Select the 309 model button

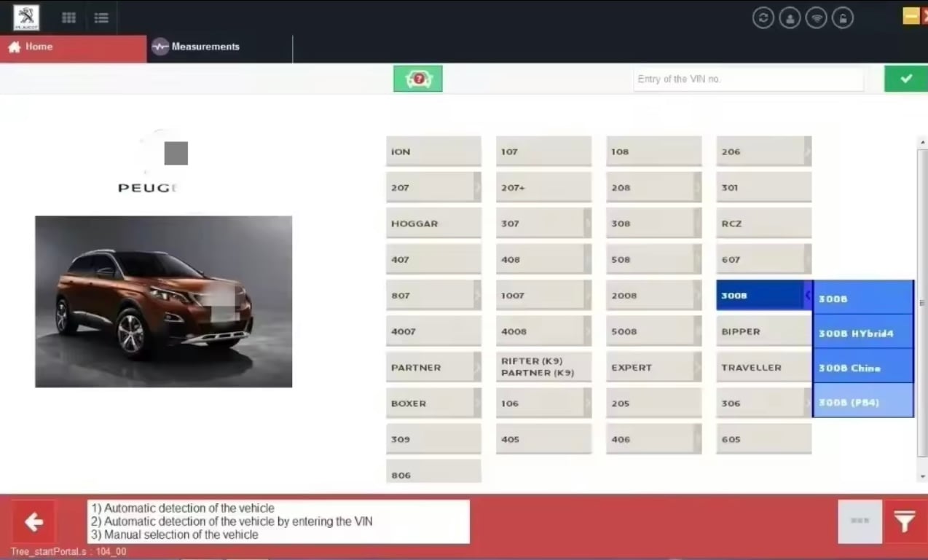coord(433,439)
